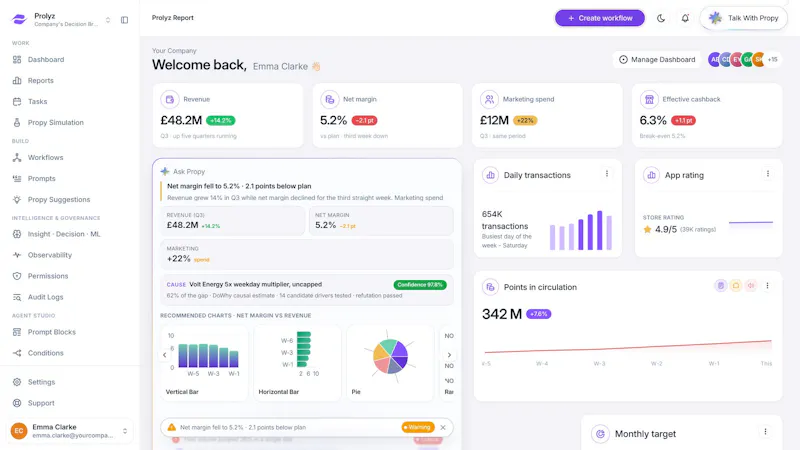Image resolution: width=800 pixels, height=450 pixels.
Task: Click the +7.6% points badge
Action: point(538,314)
